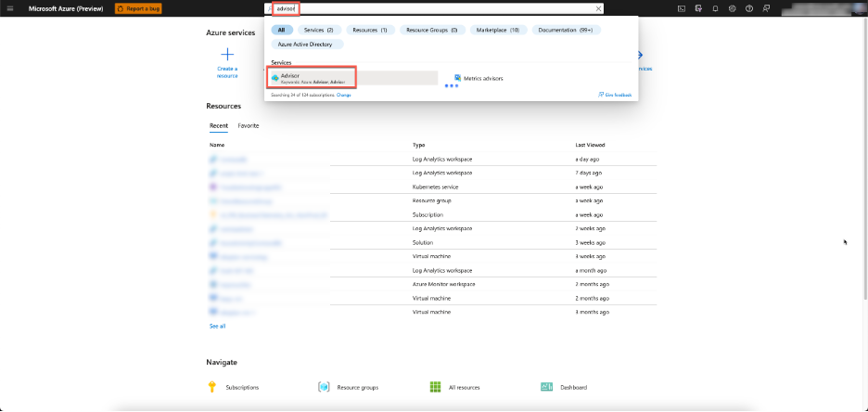Select the Advisor service result

click(x=313, y=78)
